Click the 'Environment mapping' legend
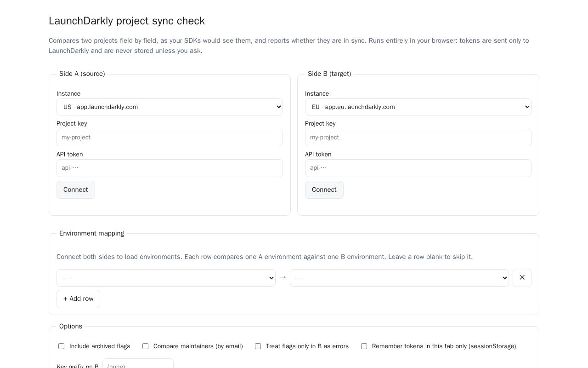588x368 pixels. coord(92,234)
